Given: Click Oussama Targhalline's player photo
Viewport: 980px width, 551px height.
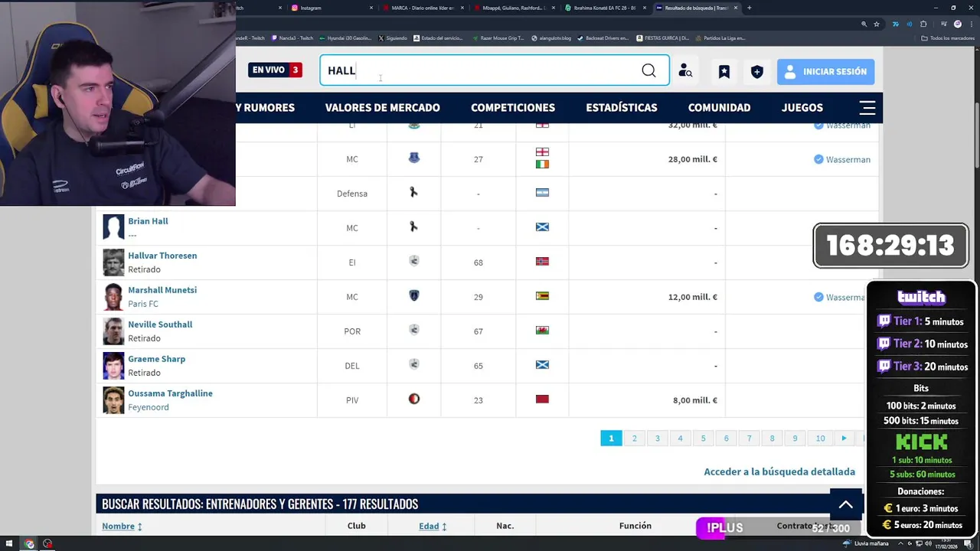Looking at the screenshot, I should [113, 400].
